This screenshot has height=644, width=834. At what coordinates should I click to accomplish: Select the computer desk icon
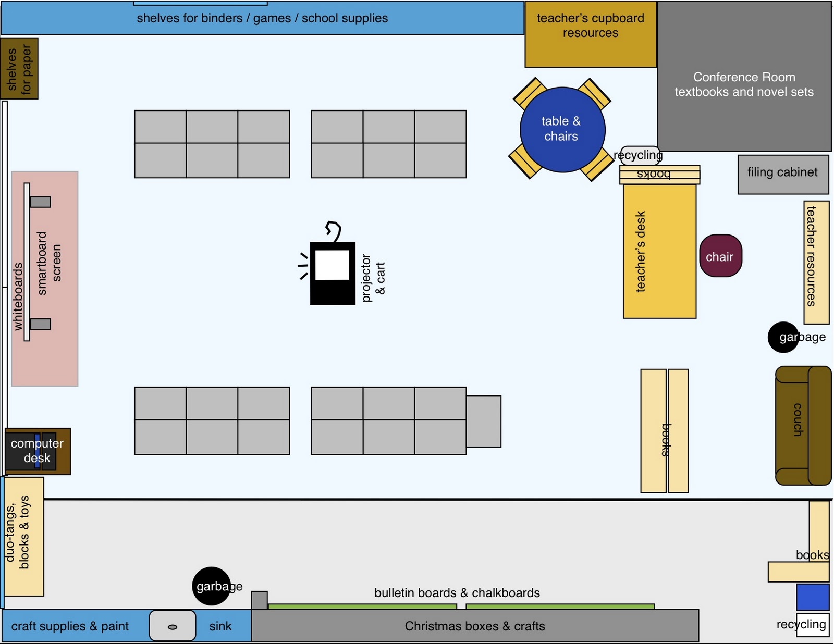click(37, 451)
